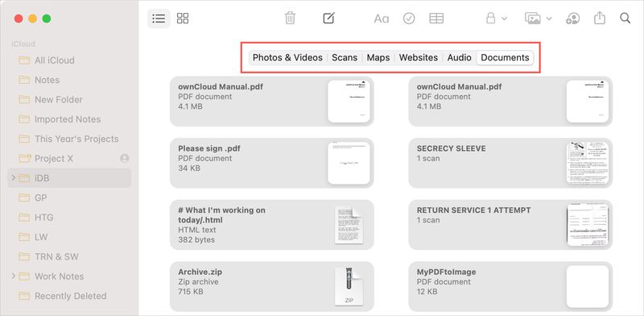Insert a table using table icon
The image size is (644, 316).
(436, 19)
